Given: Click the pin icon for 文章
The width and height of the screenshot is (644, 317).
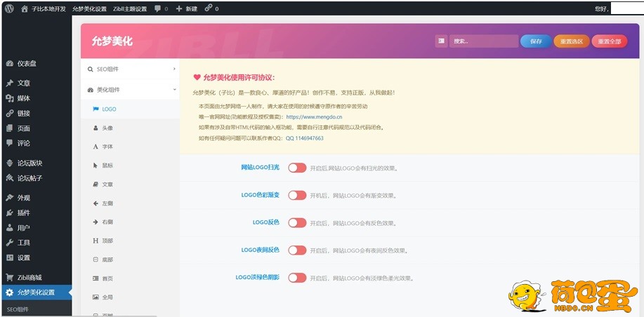Looking at the screenshot, I should (x=10, y=83).
